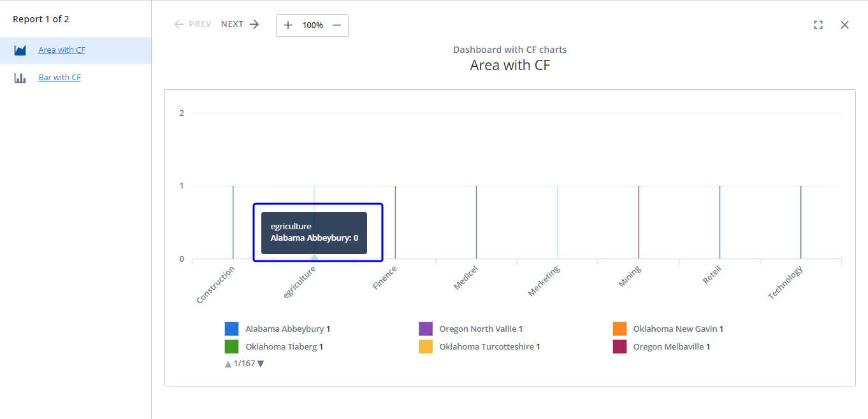Image resolution: width=868 pixels, height=419 pixels.
Task: Click the 100% zoom level field
Action: coord(312,25)
